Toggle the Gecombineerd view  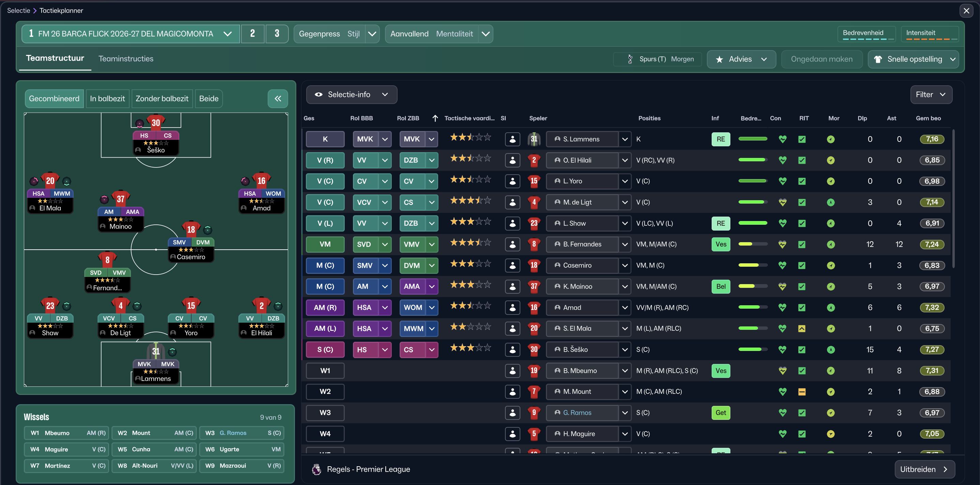click(54, 99)
